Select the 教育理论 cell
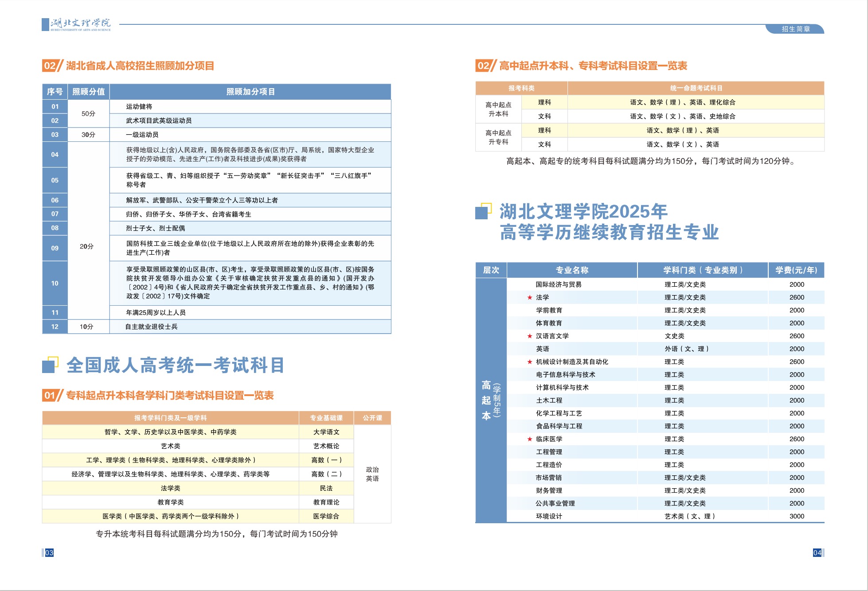The width and height of the screenshot is (868, 591). pos(326,502)
